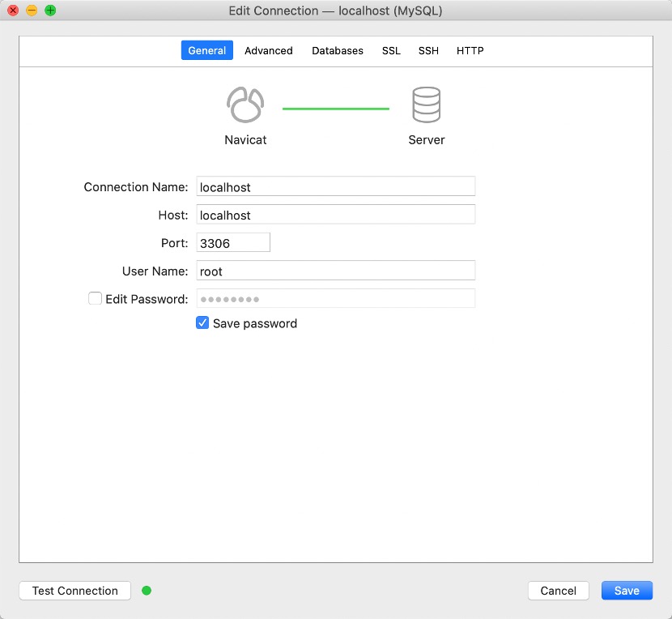
Task: Click the Connection Name label
Action: click(136, 187)
